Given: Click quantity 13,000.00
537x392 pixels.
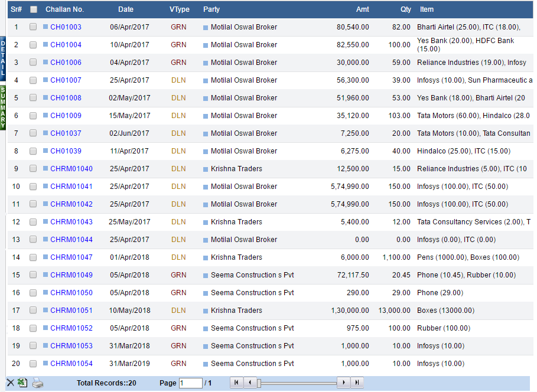Looking at the screenshot, I should tap(394, 310).
